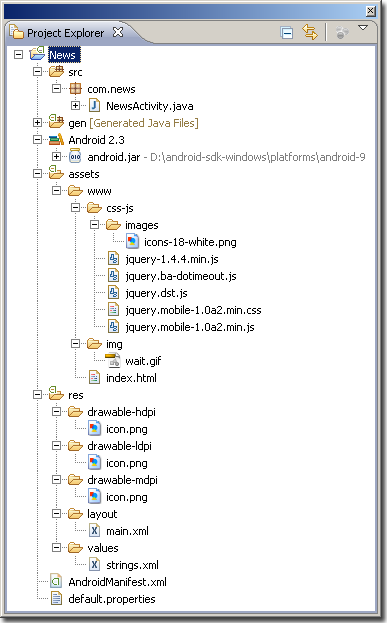387x623 pixels.
Task: Click the gen generated folder icon
Action: pyautogui.click(x=56, y=122)
